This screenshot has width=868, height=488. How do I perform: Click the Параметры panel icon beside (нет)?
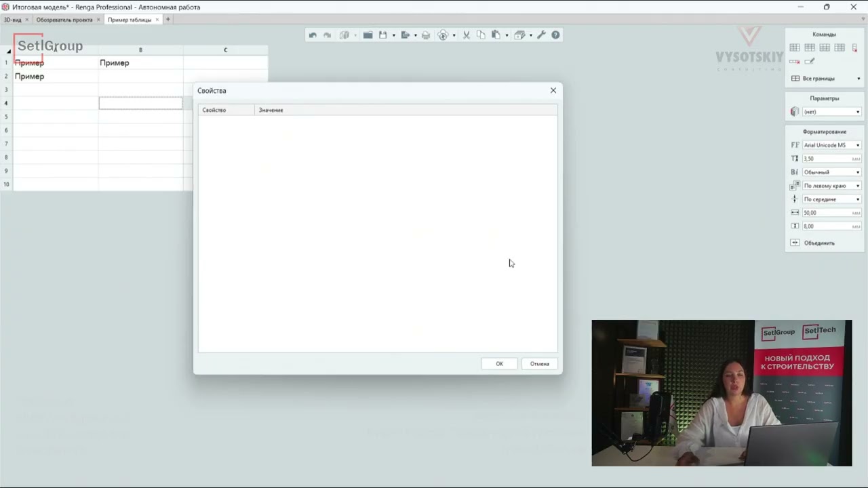point(795,112)
